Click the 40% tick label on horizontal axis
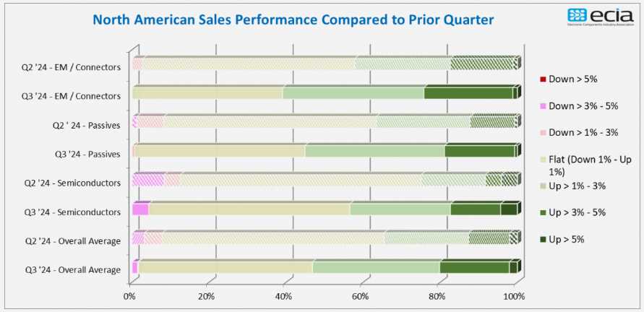This screenshot has height=312, width=644. tap(283, 296)
